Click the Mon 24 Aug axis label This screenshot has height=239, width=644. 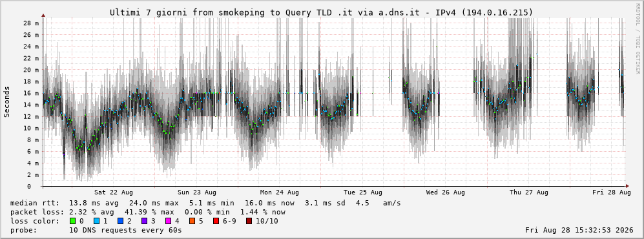279,192
